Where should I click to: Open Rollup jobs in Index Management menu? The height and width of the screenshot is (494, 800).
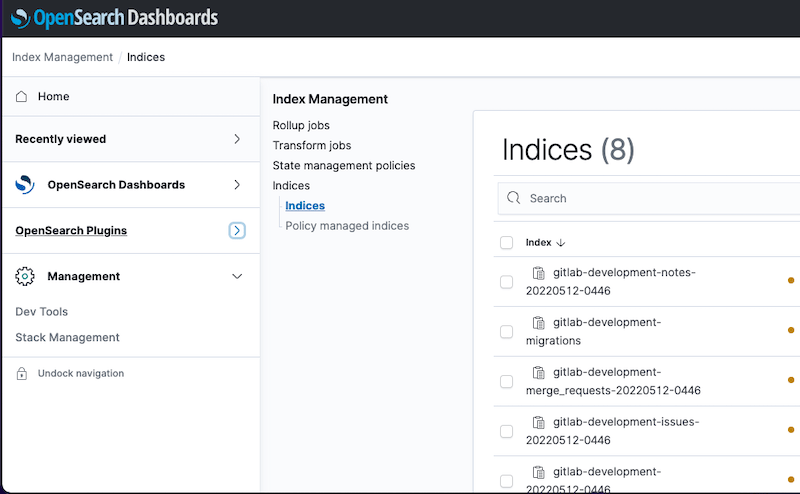(x=301, y=125)
